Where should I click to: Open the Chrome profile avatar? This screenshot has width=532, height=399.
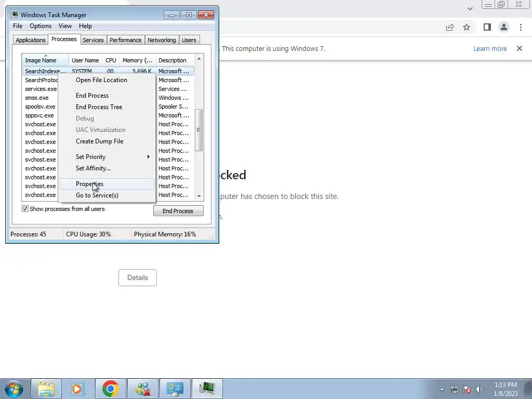pos(504,28)
